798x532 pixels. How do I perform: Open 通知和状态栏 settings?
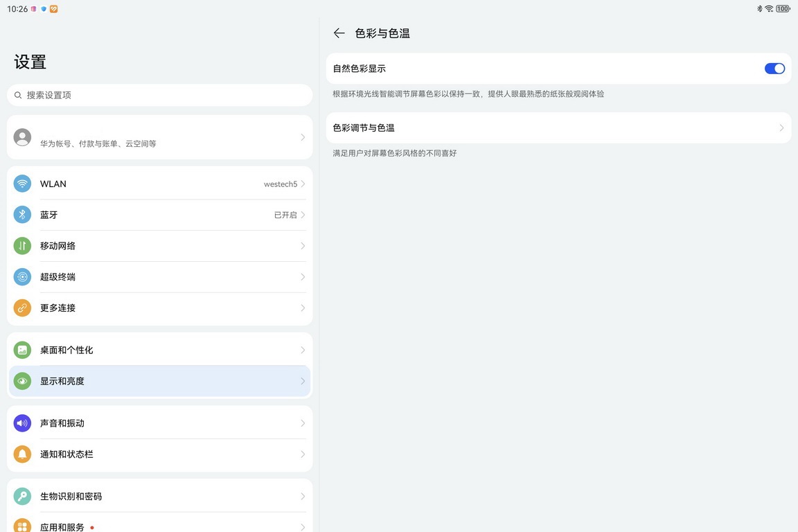click(160, 454)
